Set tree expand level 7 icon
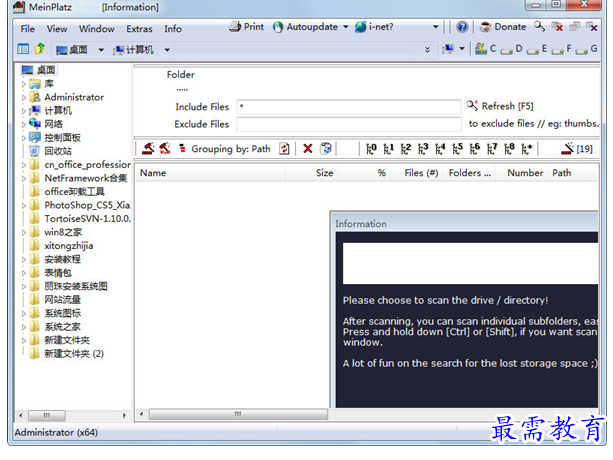Screen dimensions: 613x460 tap(492, 149)
